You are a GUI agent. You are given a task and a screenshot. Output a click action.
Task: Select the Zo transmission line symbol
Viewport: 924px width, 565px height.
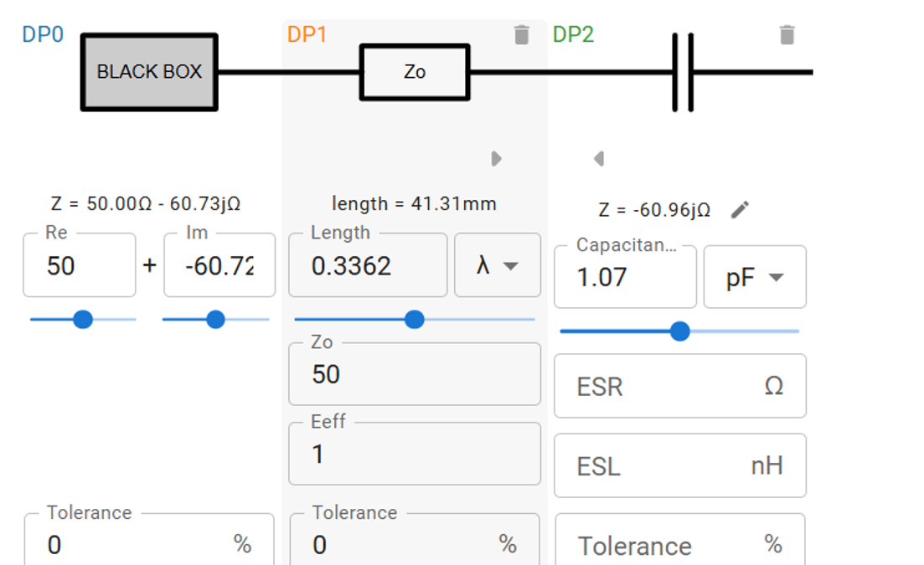click(x=415, y=72)
